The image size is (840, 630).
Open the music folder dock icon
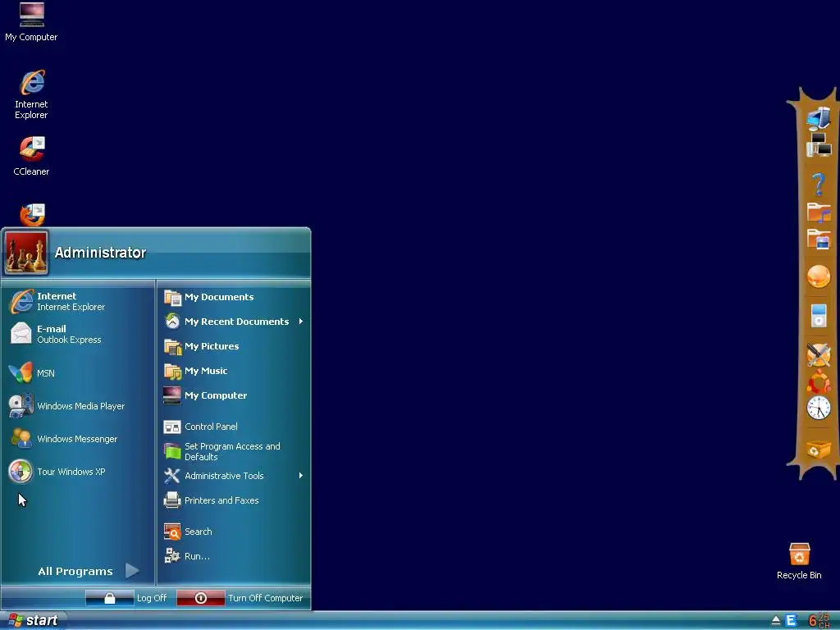(819, 212)
